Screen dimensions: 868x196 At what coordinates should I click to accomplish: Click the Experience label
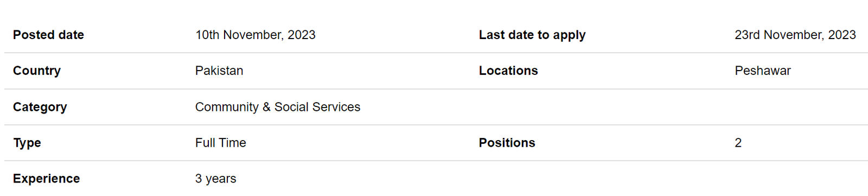[47, 179]
